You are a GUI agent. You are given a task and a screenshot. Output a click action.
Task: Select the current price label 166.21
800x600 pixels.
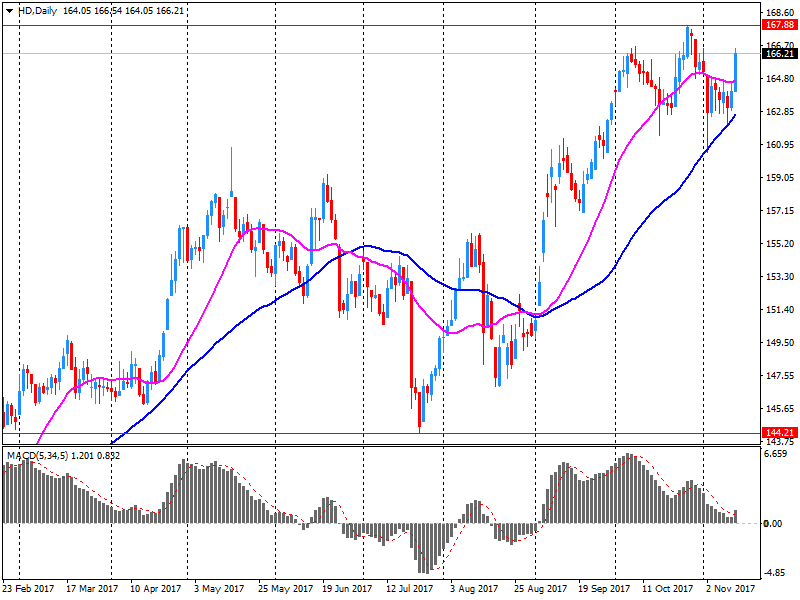[x=780, y=54]
